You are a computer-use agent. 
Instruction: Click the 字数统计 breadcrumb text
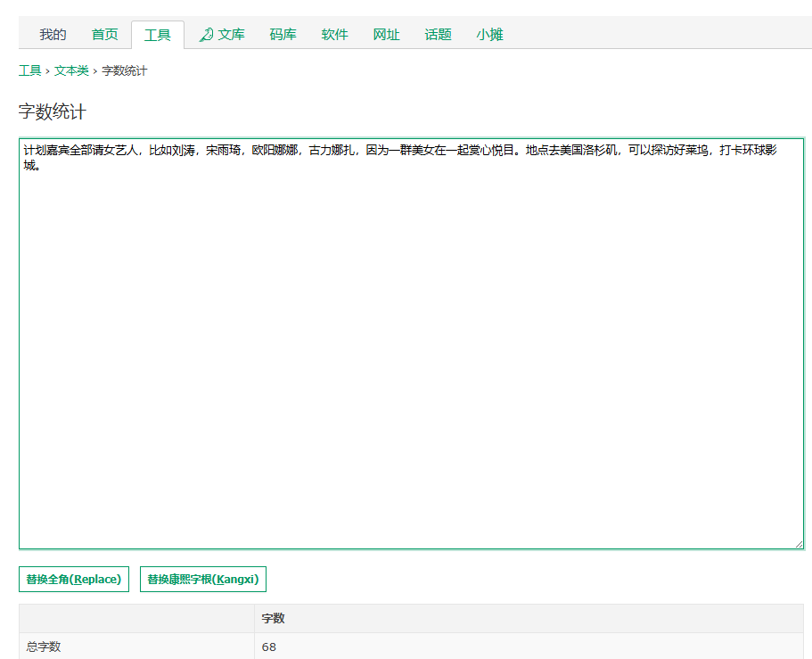[125, 70]
